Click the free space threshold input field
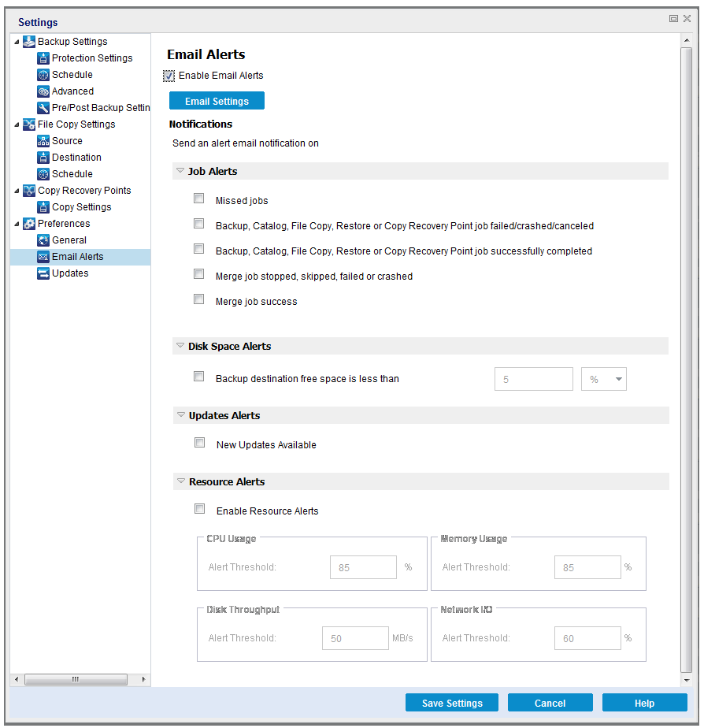This screenshot has width=704, height=728. 534,379
